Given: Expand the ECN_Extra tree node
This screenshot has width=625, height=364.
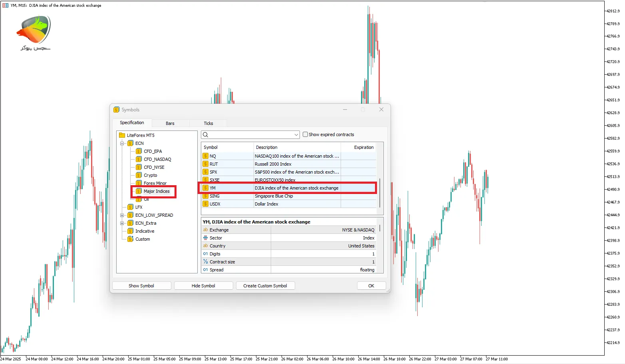Looking at the screenshot, I should pyautogui.click(x=122, y=223).
